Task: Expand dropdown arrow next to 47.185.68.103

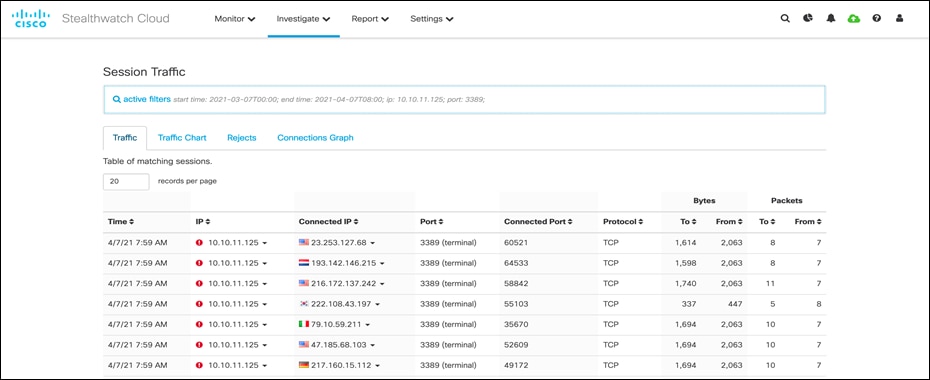Action: [x=373, y=345]
